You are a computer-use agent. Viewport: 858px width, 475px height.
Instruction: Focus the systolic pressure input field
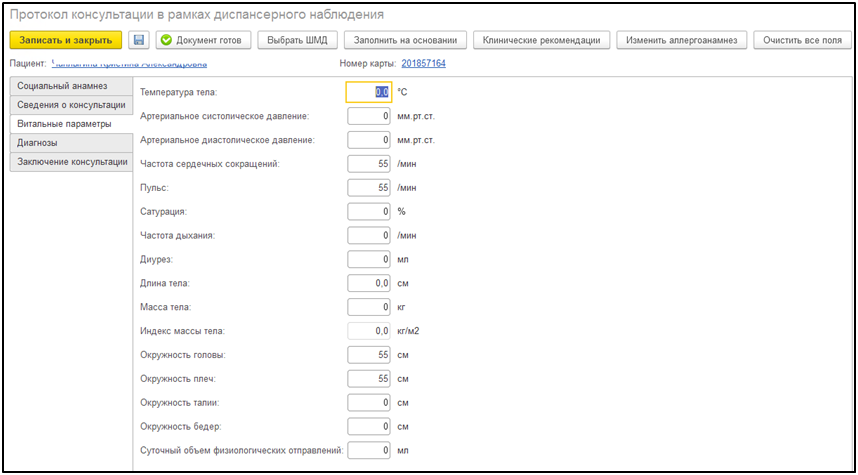point(369,116)
